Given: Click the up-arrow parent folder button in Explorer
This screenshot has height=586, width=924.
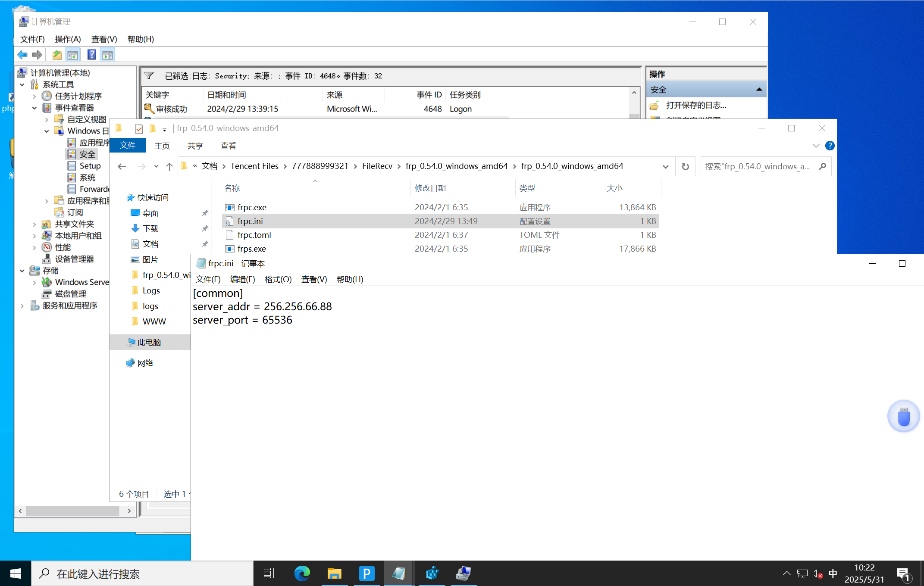Looking at the screenshot, I should tap(169, 167).
